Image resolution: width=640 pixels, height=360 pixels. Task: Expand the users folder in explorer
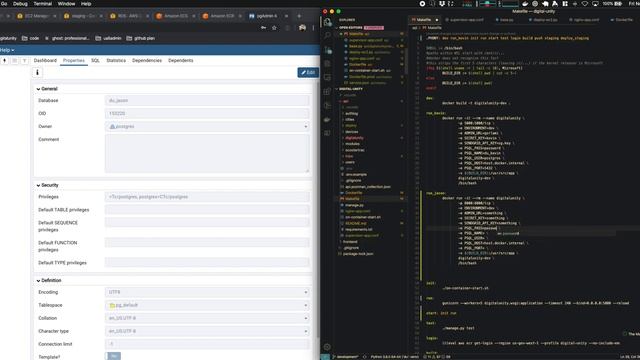click(x=350, y=162)
